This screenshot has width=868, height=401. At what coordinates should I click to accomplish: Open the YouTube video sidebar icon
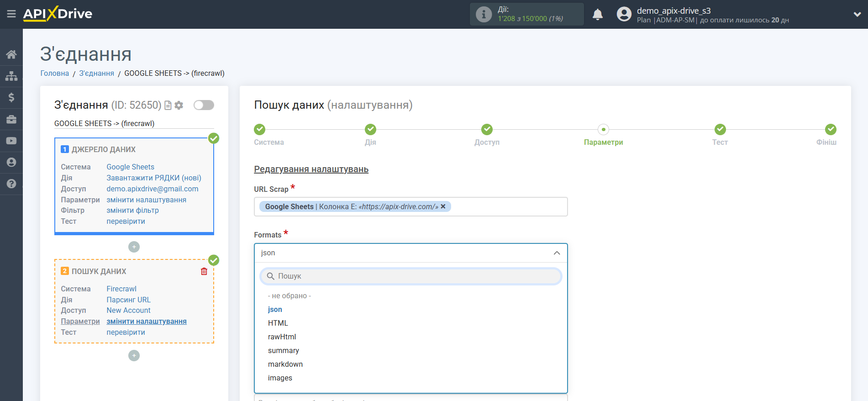coord(11,141)
